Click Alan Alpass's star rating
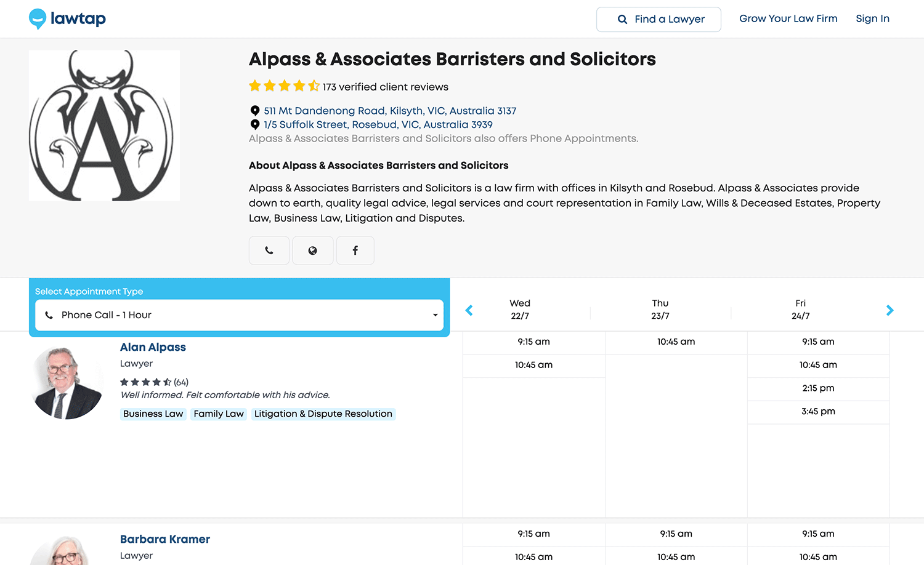Image resolution: width=924 pixels, height=565 pixels. (x=145, y=382)
